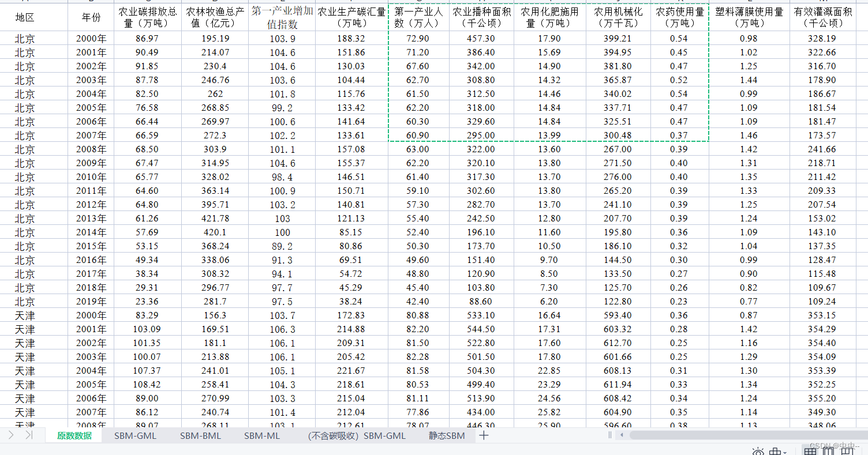Open the 原数数据 sheet tab

pyautogui.click(x=74, y=435)
